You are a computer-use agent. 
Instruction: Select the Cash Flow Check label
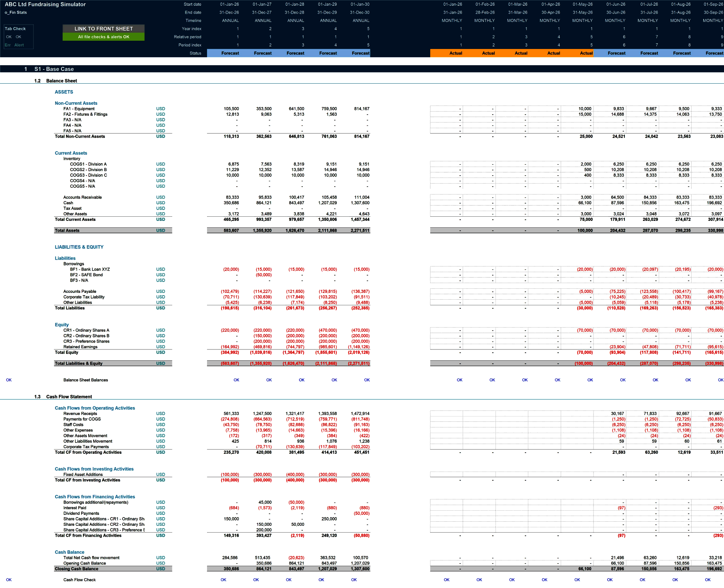tap(79, 580)
